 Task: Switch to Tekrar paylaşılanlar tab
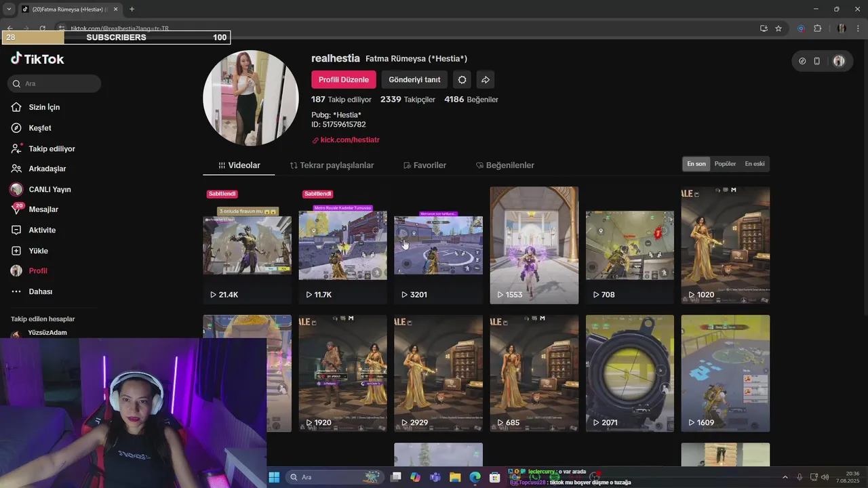coord(332,165)
